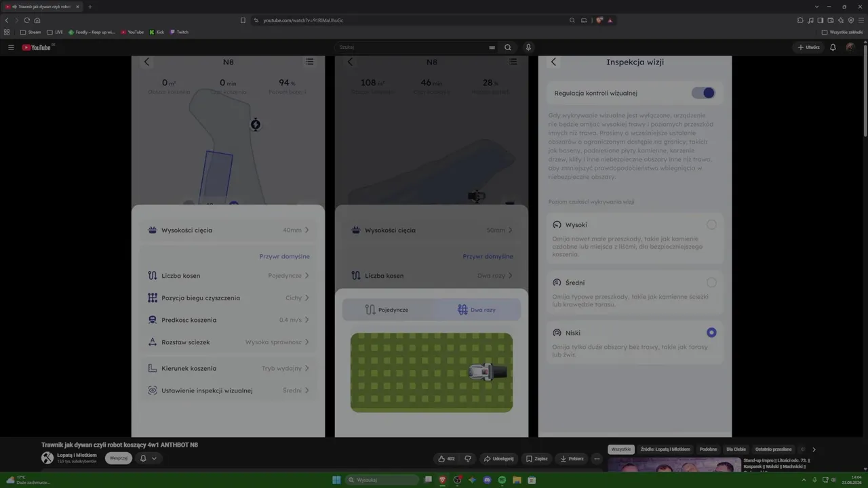This screenshot has height=488, width=868.
Task: Open the YouTube guide hamburger menu
Action: tap(11, 47)
